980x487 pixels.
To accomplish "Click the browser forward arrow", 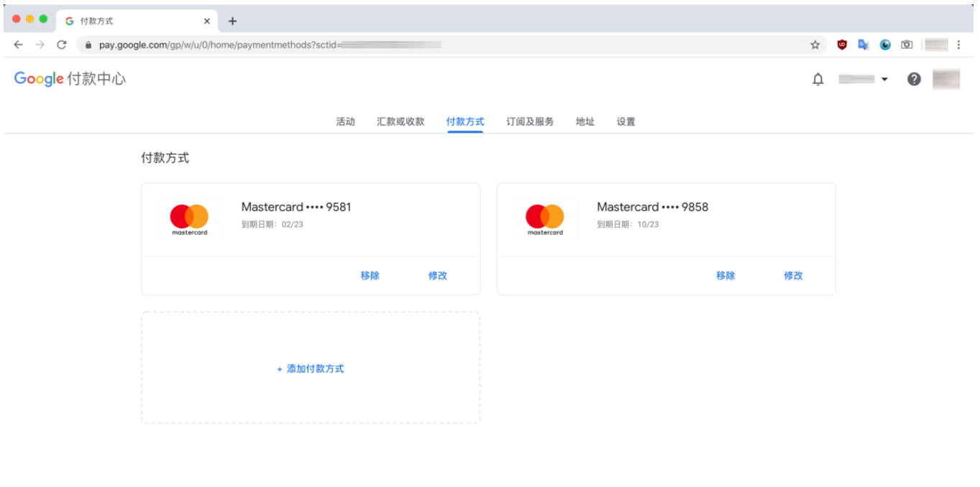I will pyautogui.click(x=40, y=45).
